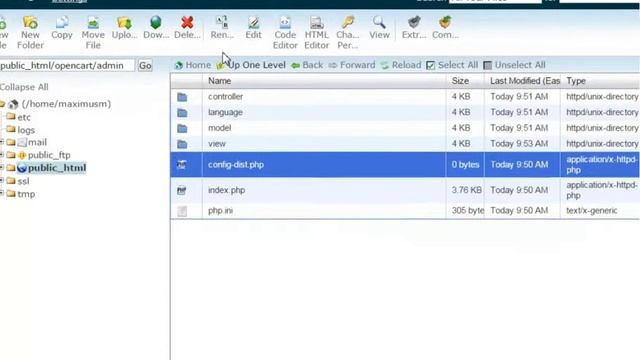This screenshot has width=640, height=360.
Task: Click the 305 bytes size cell
Action: pyautogui.click(x=468, y=211)
